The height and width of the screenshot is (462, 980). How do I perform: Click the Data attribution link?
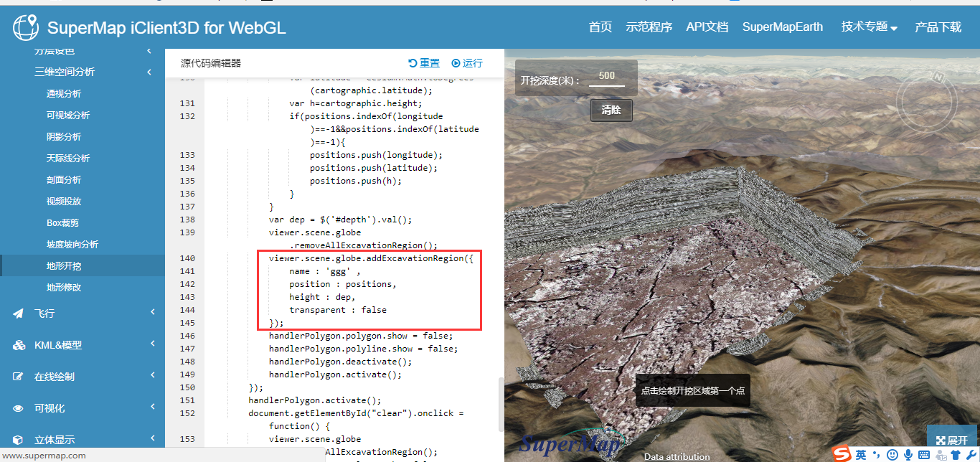tap(677, 456)
